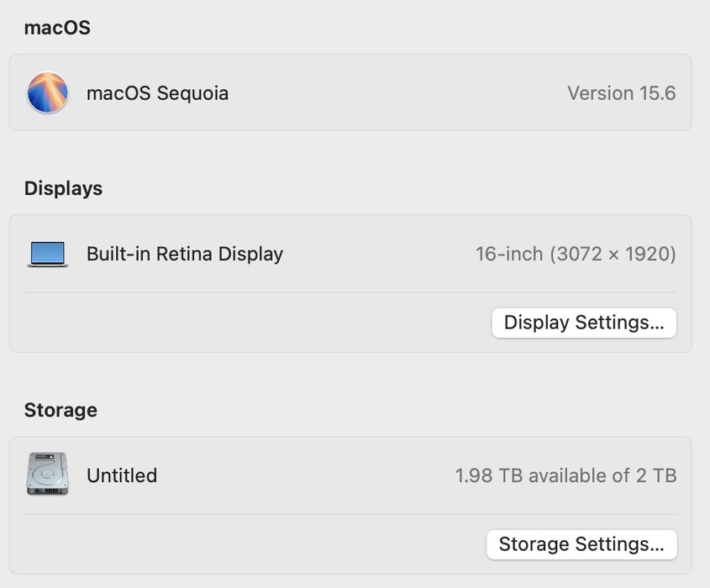Viewport: 710px width, 588px height.
Task: Click the Untitled hard drive icon
Action: tap(47, 475)
